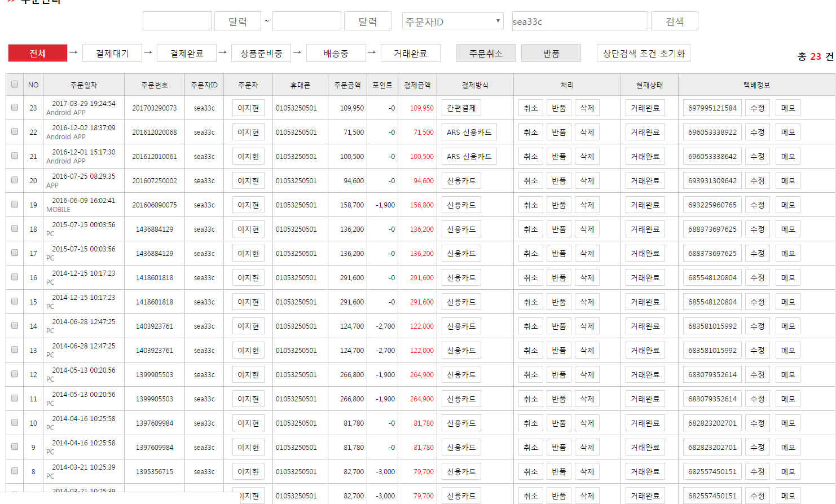The image size is (836, 504).
Task: Click 거래완료 status button for order NO 12
Action: [645, 374]
